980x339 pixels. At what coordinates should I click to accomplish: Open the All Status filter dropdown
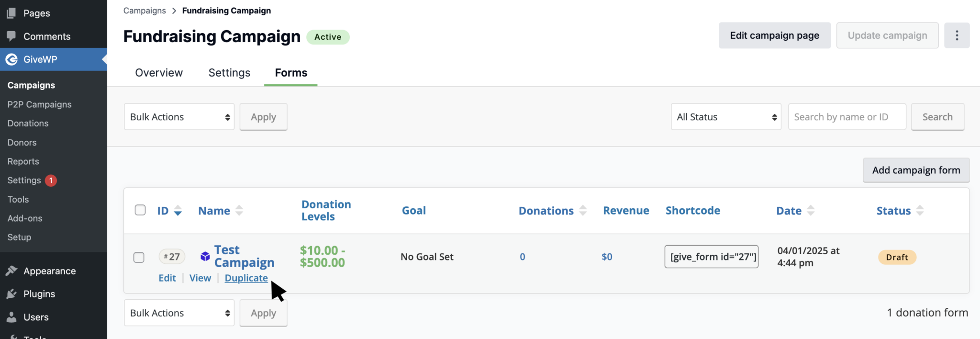click(x=725, y=116)
